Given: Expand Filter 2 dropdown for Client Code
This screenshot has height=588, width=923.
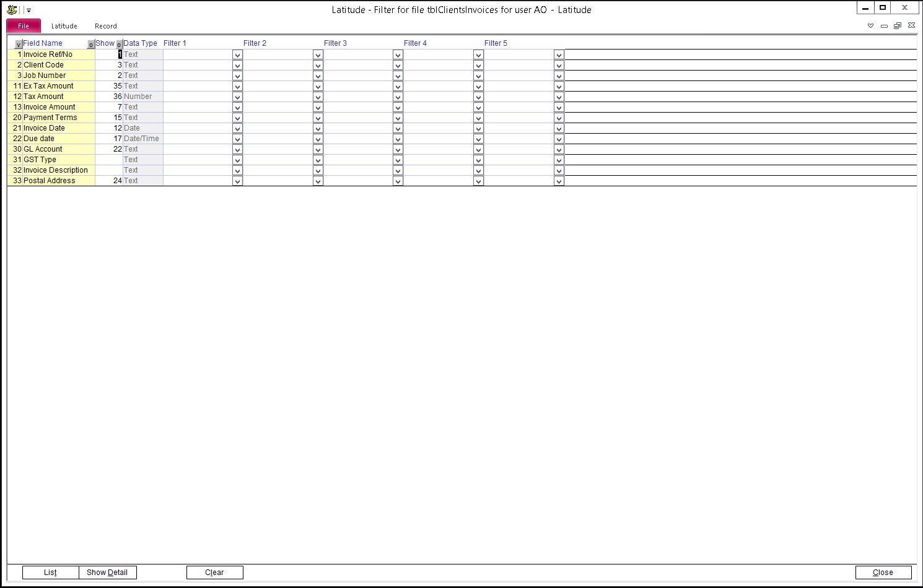Looking at the screenshot, I should [318, 66].
